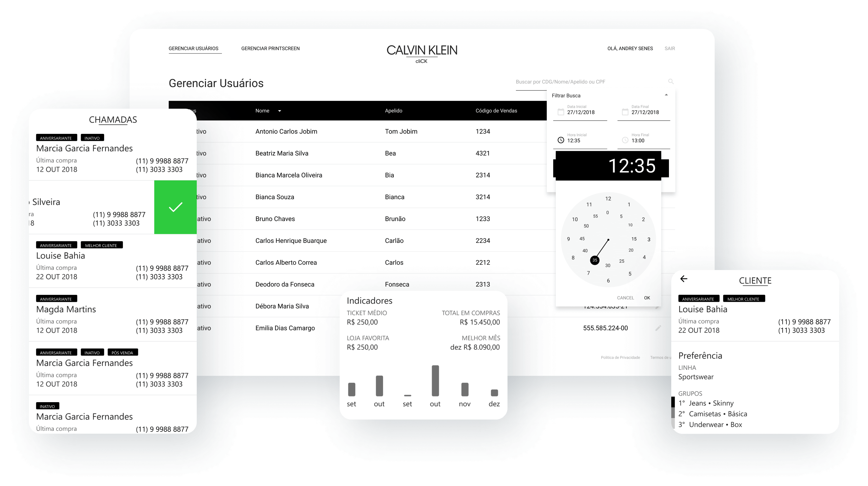Sort by Nome column arrow
The height and width of the screenshot is (486, 868).
pos(279,111)
